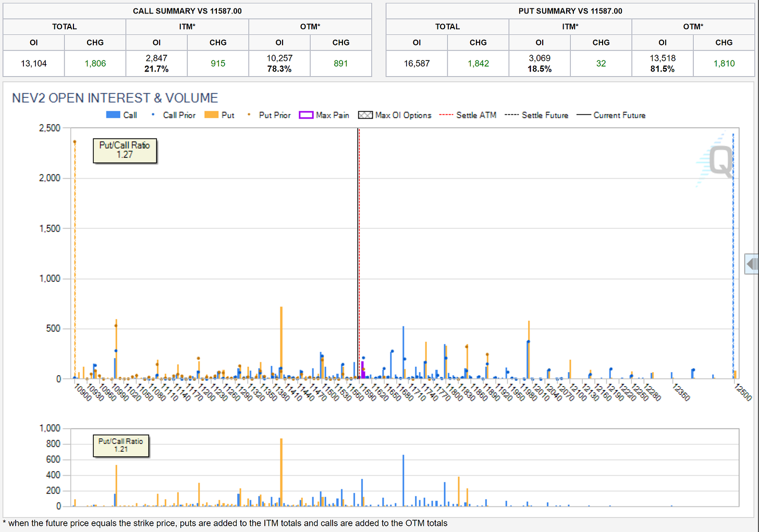Click the ITM* column header in call summary
This screenshot has width=759, height=532.
pyautogui.click(x=187, y=27)
